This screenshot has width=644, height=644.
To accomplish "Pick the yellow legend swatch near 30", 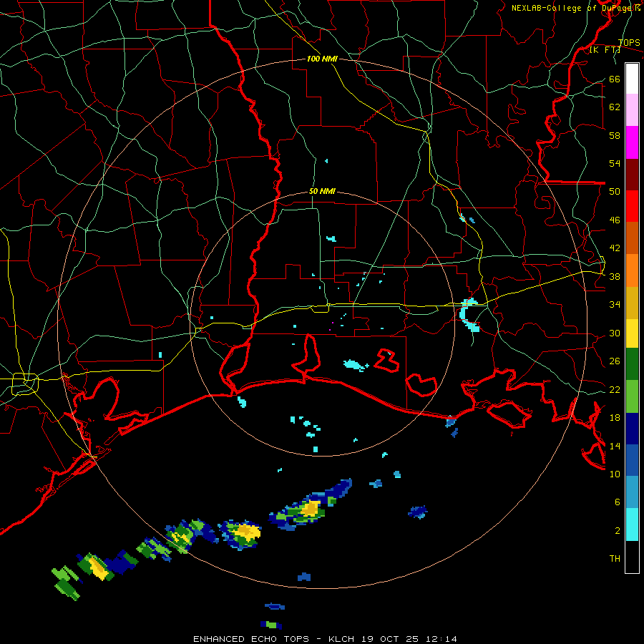I will pos(632,333).
